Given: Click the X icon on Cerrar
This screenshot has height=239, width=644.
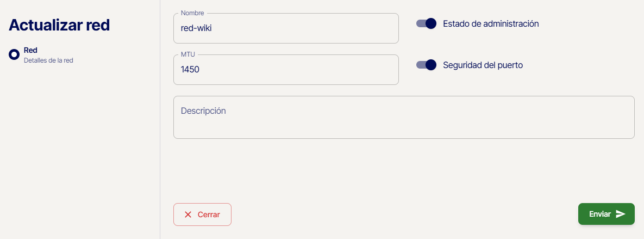Looking at the screenshot, I should pyautogui.click(x=188, y=215).
